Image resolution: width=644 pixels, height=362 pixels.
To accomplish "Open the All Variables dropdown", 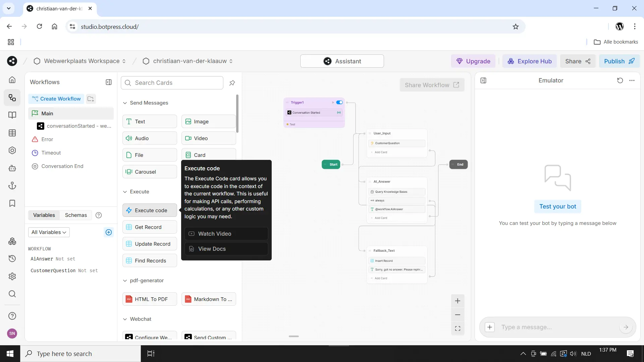I will [x=49, y=232].
